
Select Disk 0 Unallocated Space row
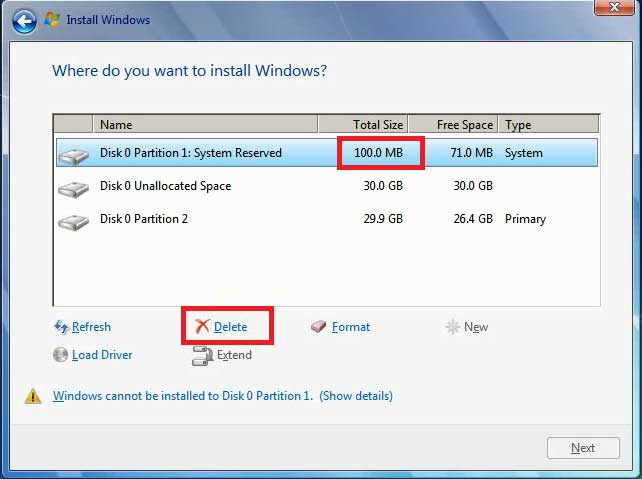pos(327,186)
